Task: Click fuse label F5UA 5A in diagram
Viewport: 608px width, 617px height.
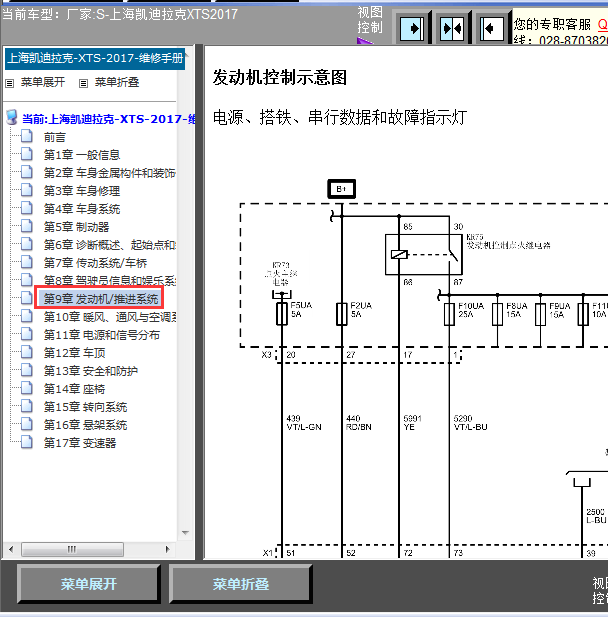Action: (x=301, y=310)
